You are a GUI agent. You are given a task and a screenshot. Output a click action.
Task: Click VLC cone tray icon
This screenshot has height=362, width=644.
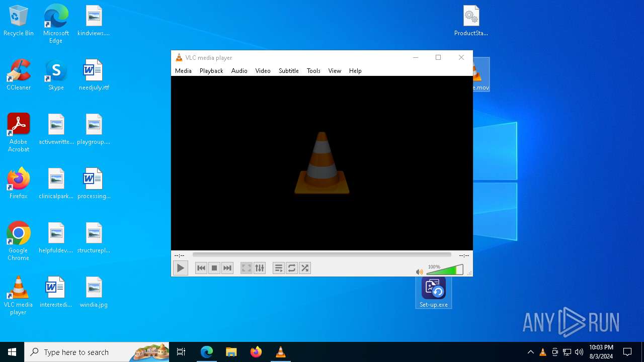[x=542, y=352]
